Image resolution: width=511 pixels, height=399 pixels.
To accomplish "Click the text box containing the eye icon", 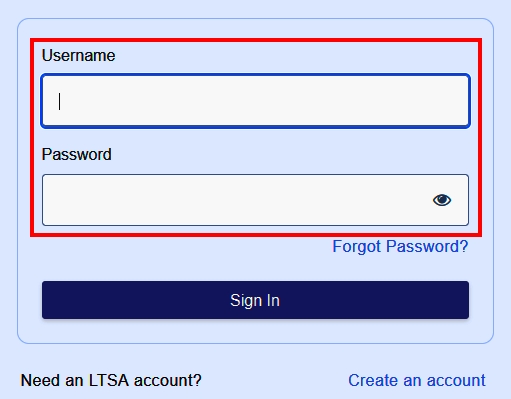I will point(255,200).
